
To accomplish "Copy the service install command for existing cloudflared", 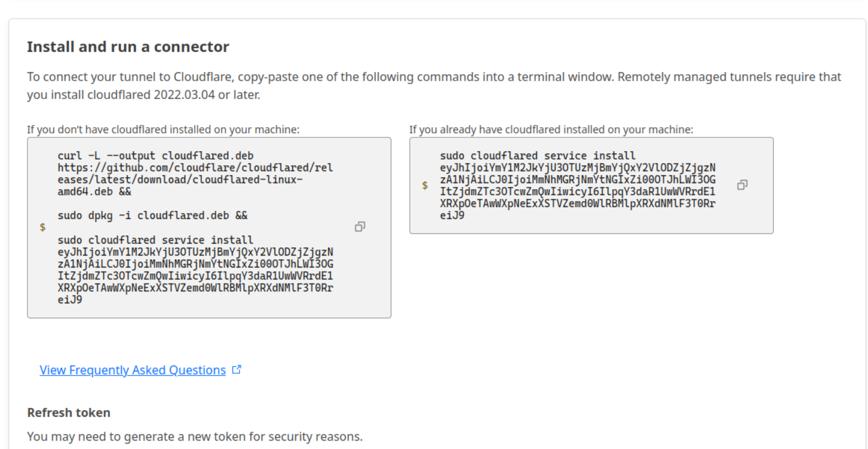I will coord(742,185).
